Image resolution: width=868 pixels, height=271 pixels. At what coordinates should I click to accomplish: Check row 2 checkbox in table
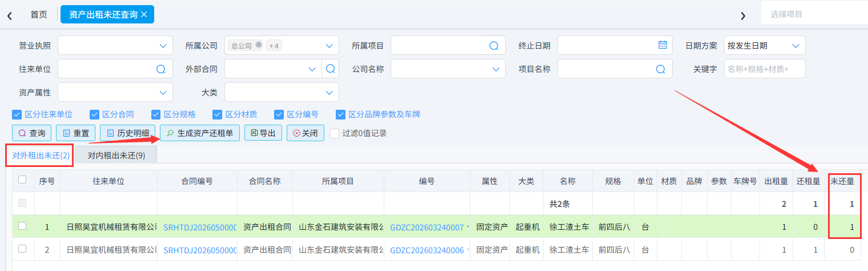point(22,249)
